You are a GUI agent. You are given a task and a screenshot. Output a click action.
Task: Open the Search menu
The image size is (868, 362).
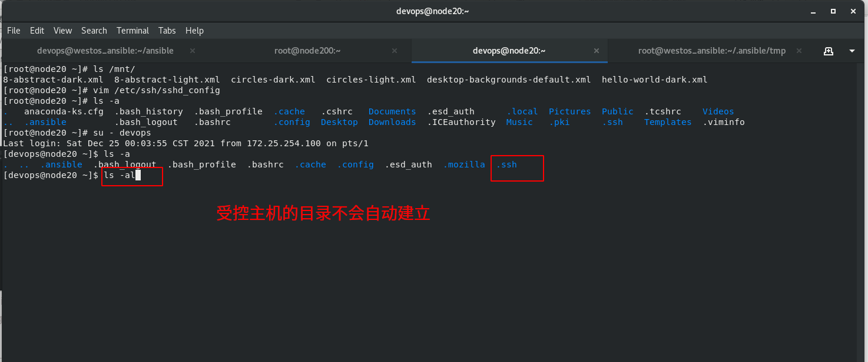[94, 31]
